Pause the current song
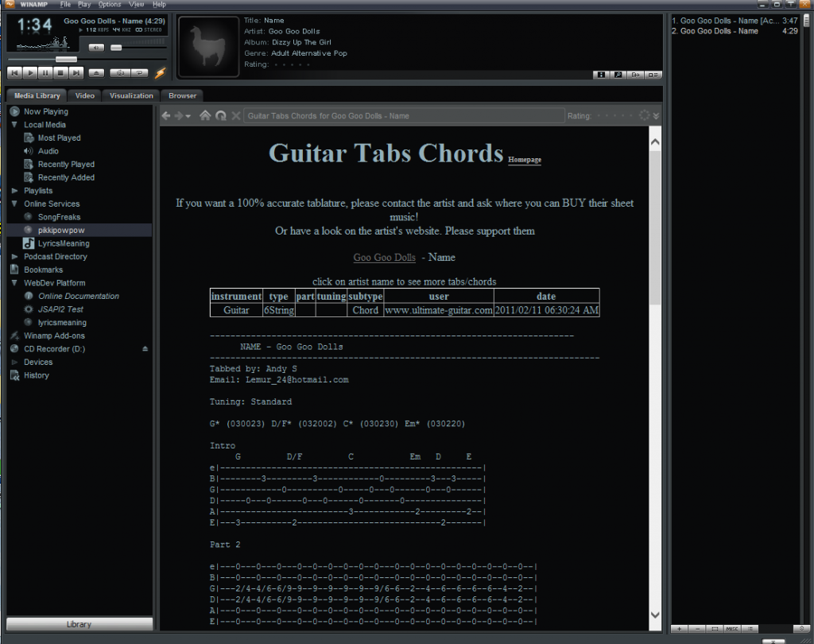814x644 pixels. point(45,72)
